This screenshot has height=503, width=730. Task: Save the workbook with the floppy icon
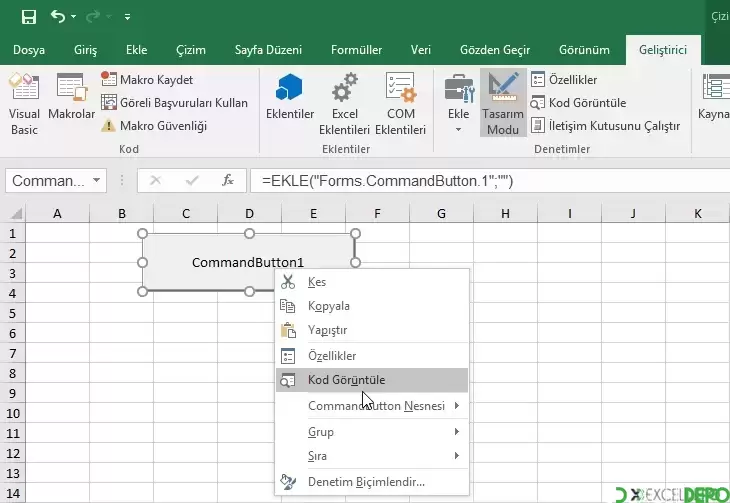pyautogui.click(x=29, y=17)
